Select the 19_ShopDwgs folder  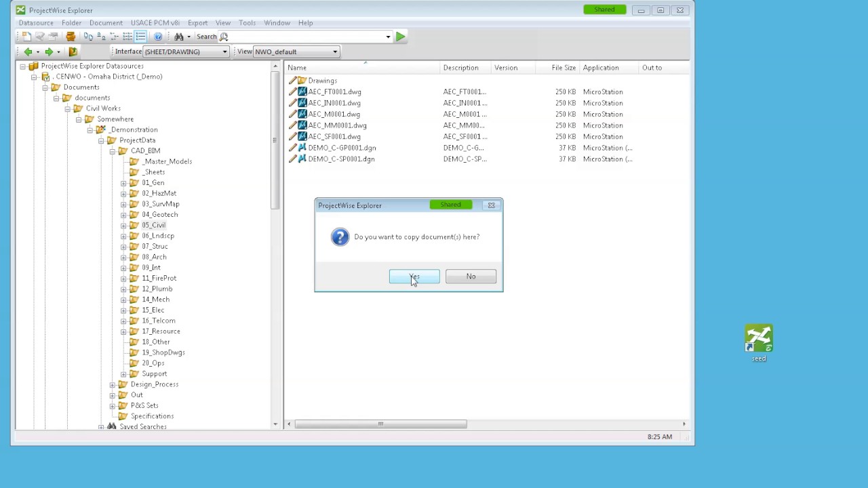coord(163,352)
